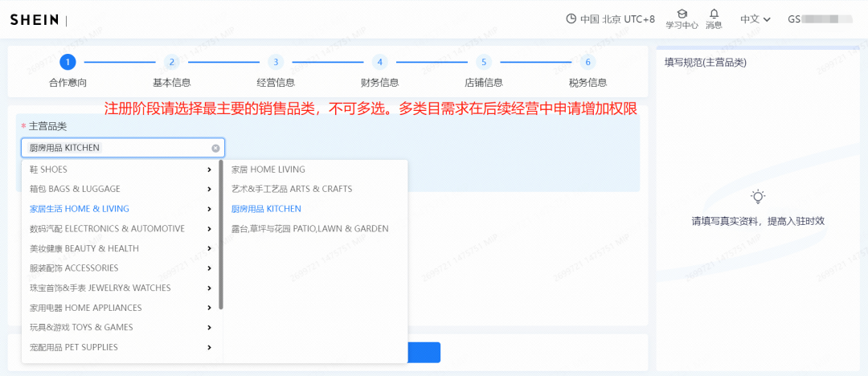
Task: Choose 艺术&手工艺品 ARTS & CRAFTS option
Action: [x=292, y=189]
